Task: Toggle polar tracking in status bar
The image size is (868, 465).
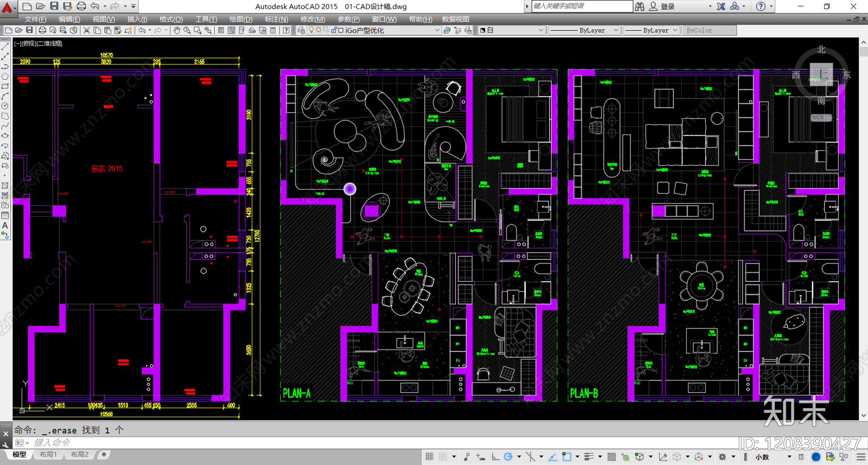Action: tap(508, 457)
